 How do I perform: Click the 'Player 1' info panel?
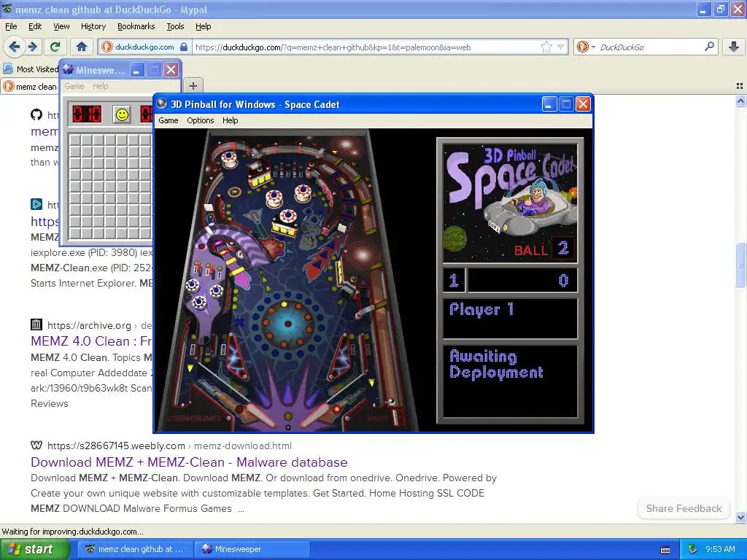(510, 318)
